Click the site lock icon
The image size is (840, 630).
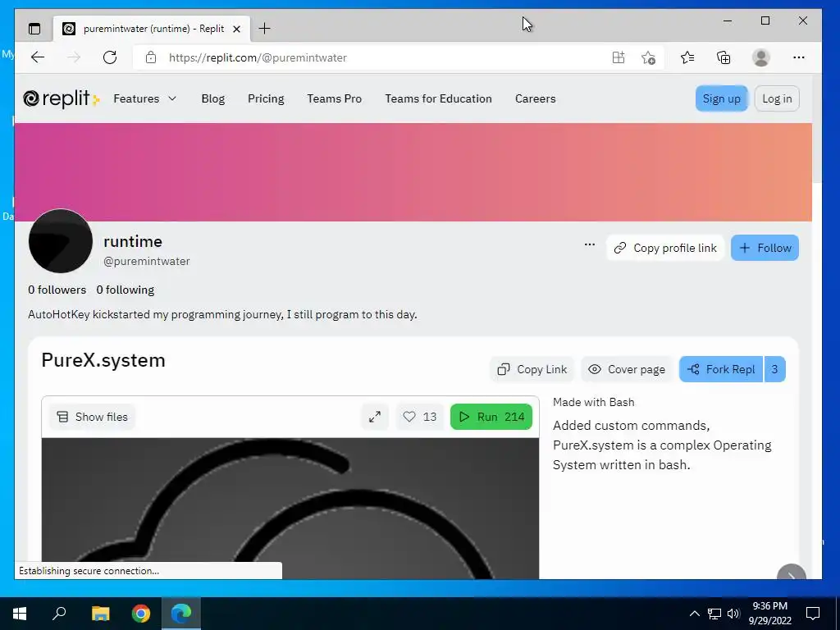[x=151, y=57]
